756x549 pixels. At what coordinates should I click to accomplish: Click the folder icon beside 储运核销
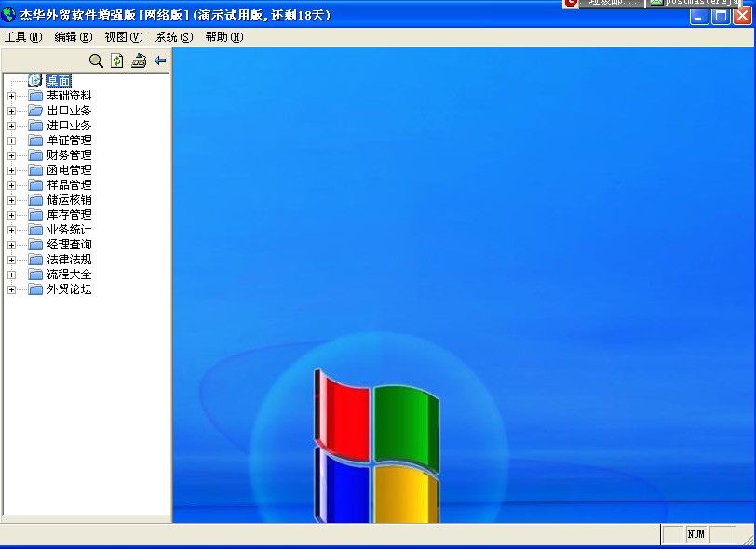coord(35,200)
